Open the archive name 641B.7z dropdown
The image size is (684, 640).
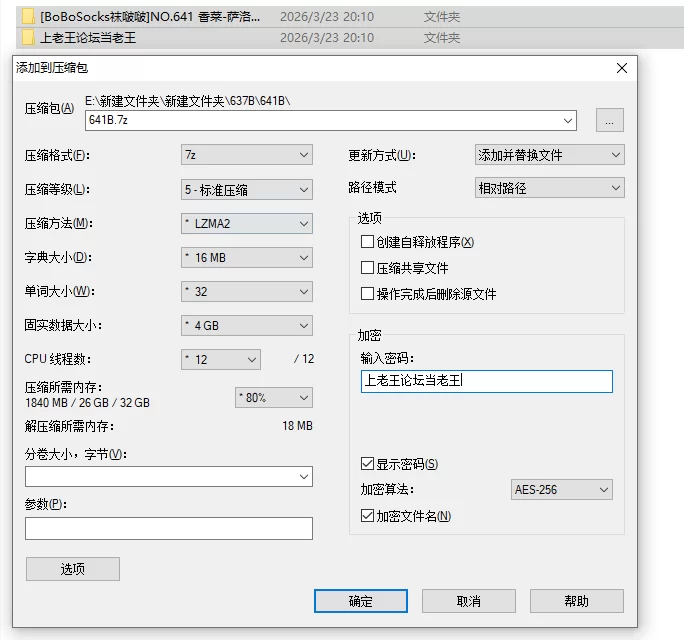[568, 120]
